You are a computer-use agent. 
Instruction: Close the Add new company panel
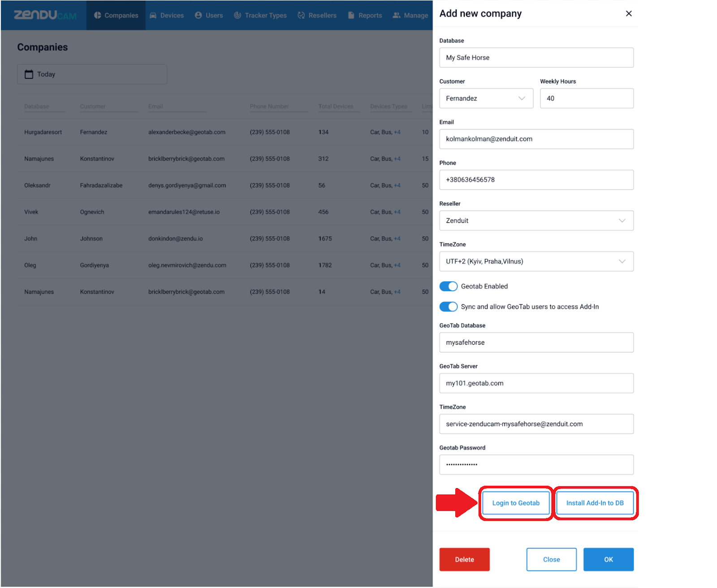[629, 13]
